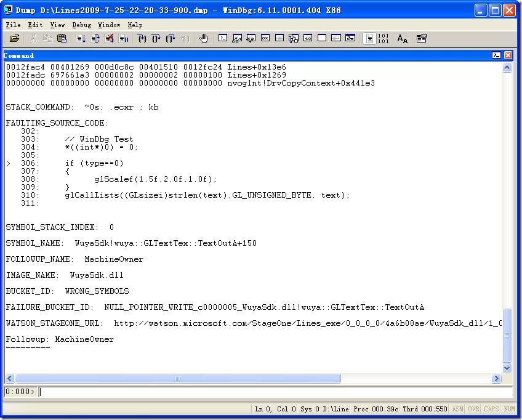The height and width of the screenshot is (420, 522).
Task: Click the Step Into braces icon
Action: tap(142, 38)
